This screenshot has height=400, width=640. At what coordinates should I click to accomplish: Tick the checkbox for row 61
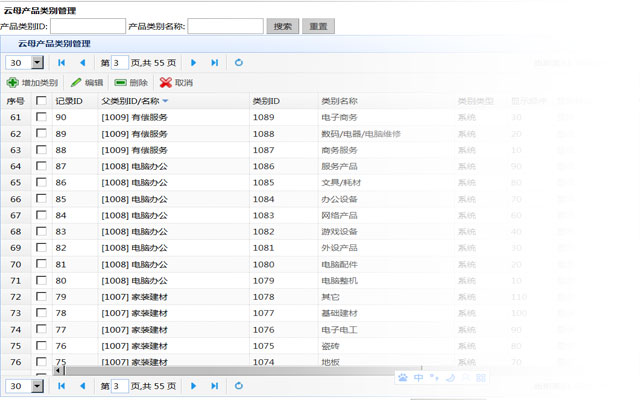pyautogui.click(x=41, y=117)
